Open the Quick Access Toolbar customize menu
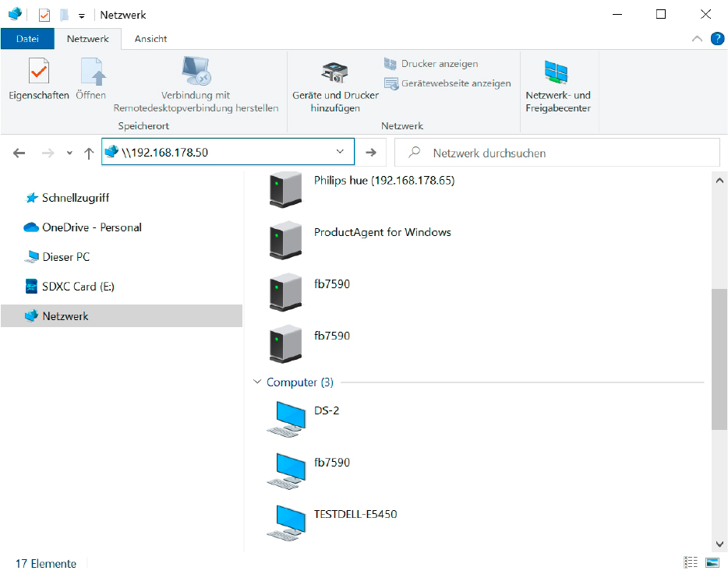This screenshot has height=574, width=728. click(81, 14)
